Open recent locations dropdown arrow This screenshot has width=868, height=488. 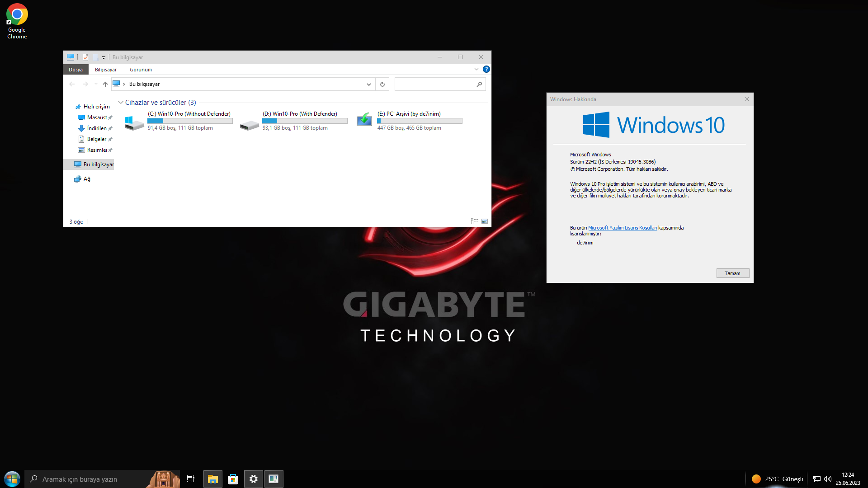point(96,84)
